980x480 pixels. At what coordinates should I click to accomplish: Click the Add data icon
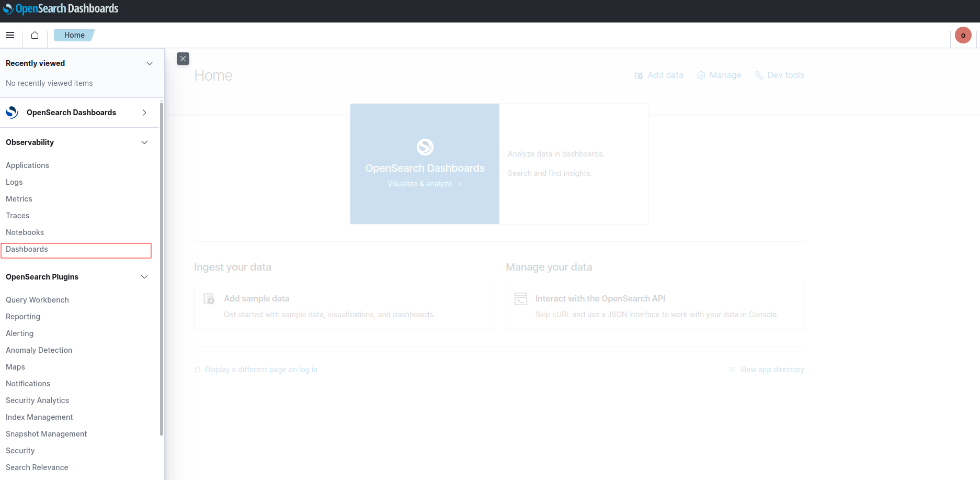639,75
